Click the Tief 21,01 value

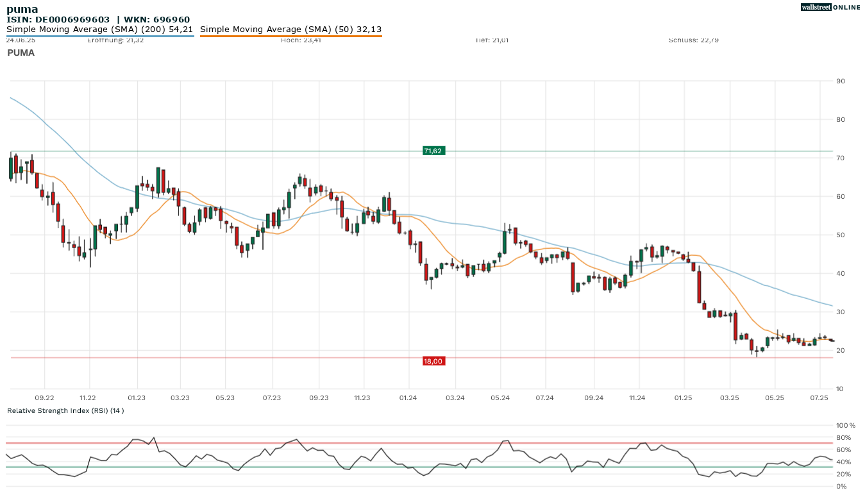coord(492,40)
